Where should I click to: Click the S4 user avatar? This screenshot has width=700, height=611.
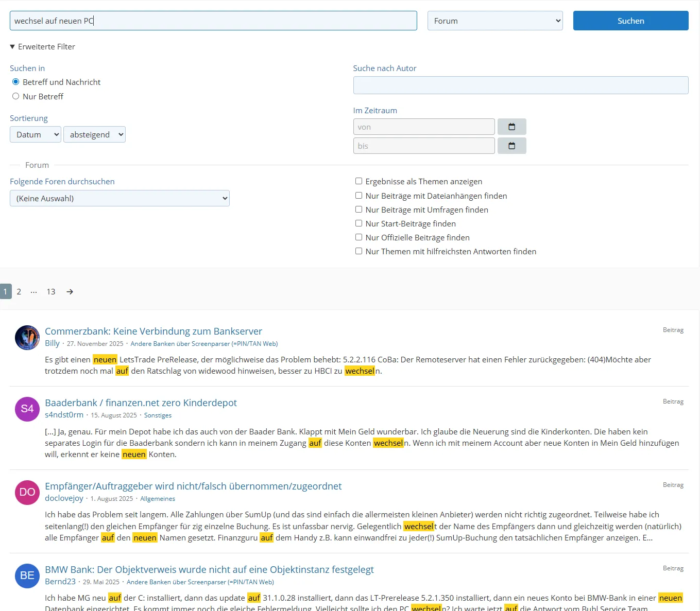pos(27,409)
